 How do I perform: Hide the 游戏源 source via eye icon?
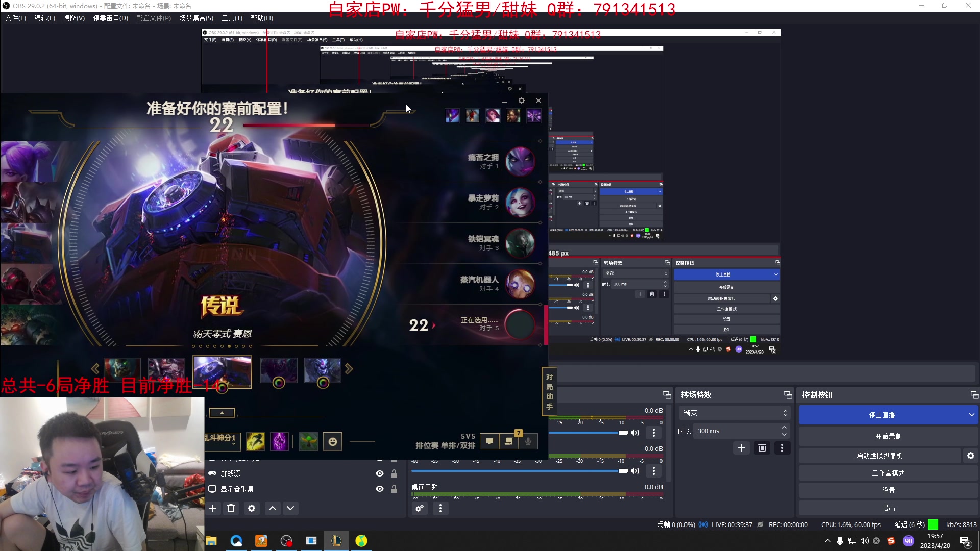380,473
